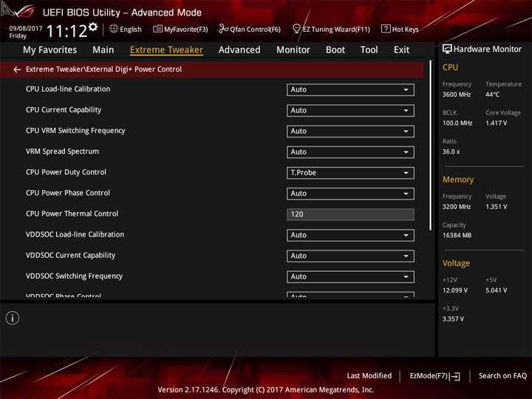Viewport: 532px width, 399px height.
Task: Click the memory capacity 16384 MB value
Action: click(457, 236)
